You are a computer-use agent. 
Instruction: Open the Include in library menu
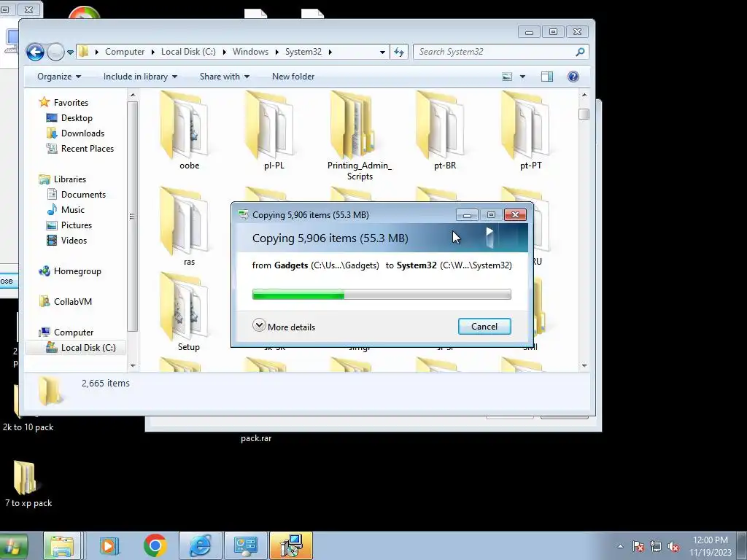click(140, 77)
